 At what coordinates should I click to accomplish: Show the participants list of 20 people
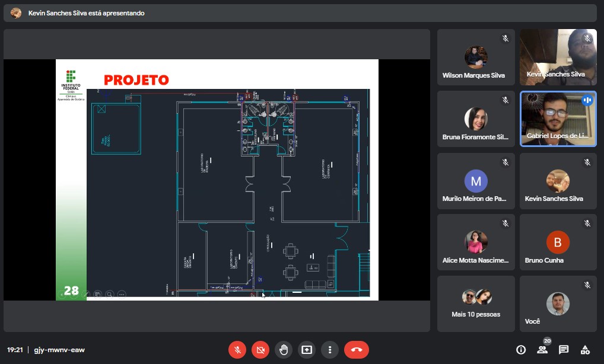pyautogui.click(x=542, y=350)
